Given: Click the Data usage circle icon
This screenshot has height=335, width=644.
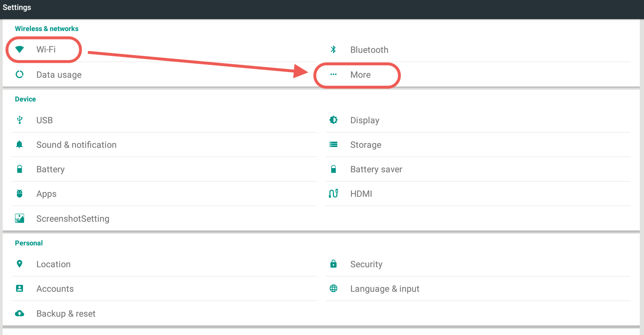Looking at the screenshot, I should tap(20, 74).
